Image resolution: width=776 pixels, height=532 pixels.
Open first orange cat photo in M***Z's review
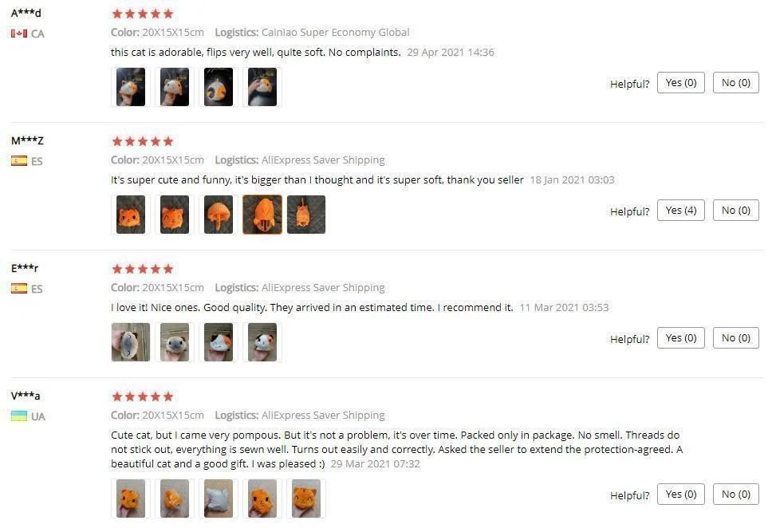tap(131, 215)
